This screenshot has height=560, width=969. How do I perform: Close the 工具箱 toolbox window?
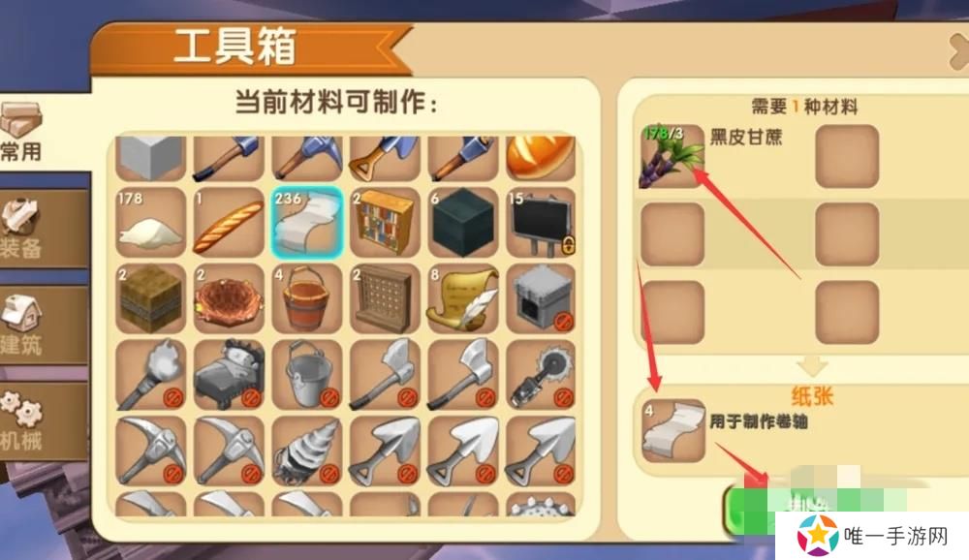click(959, 52)
